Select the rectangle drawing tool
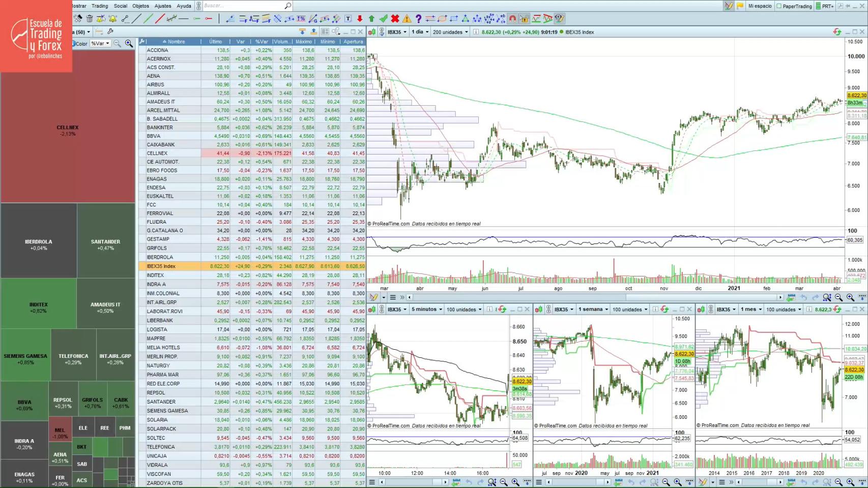Viewport: 868px width, 488px height. click(454, 19)
